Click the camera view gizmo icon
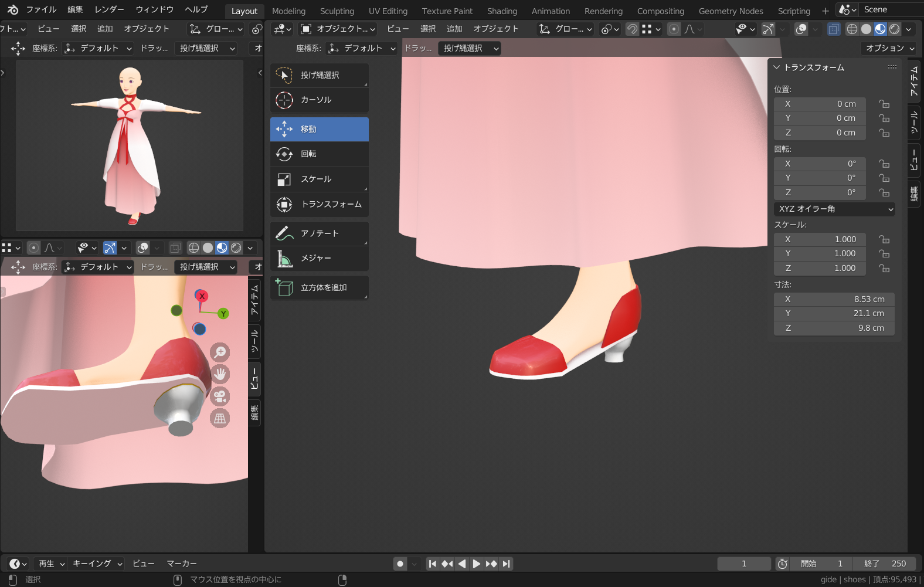 (x=220, y=397)
